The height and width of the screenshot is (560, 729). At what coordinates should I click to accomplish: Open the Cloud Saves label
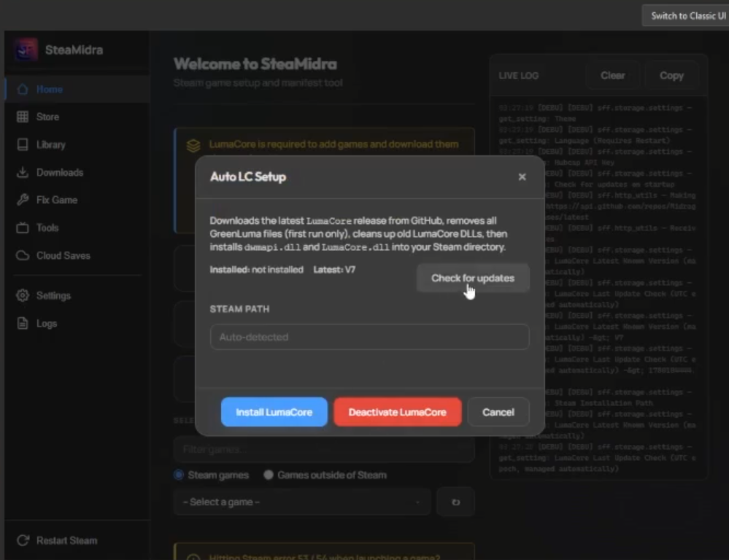point(63,256)
